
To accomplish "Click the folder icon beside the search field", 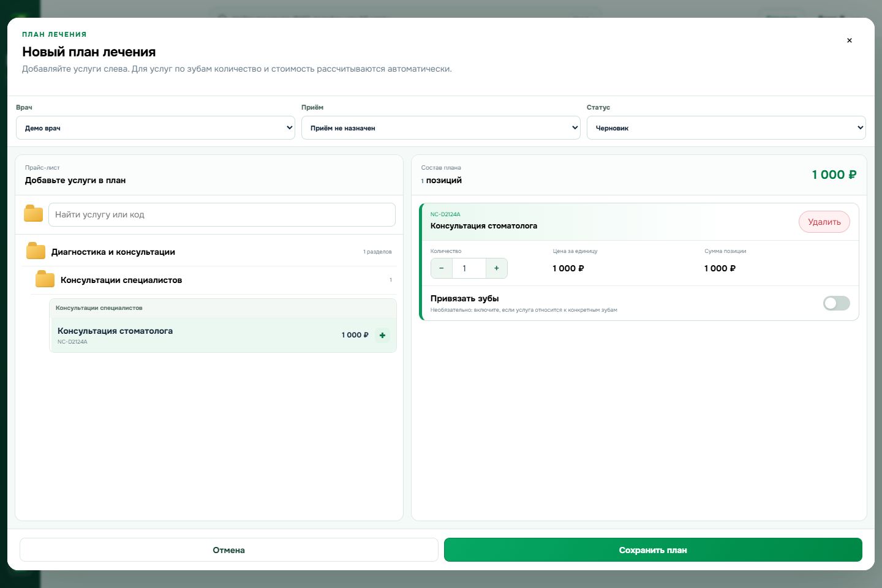I will click(x=33, y=214).
